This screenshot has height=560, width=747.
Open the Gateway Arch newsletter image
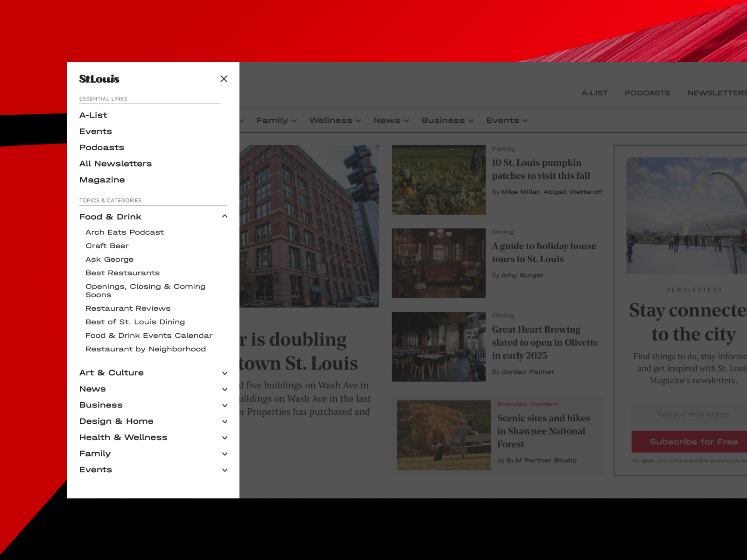tap(686, 216)
